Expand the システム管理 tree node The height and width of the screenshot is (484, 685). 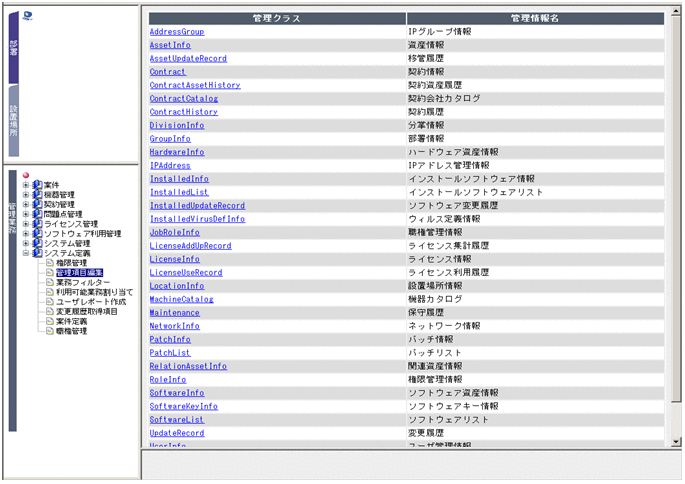[x=26, y=243]
